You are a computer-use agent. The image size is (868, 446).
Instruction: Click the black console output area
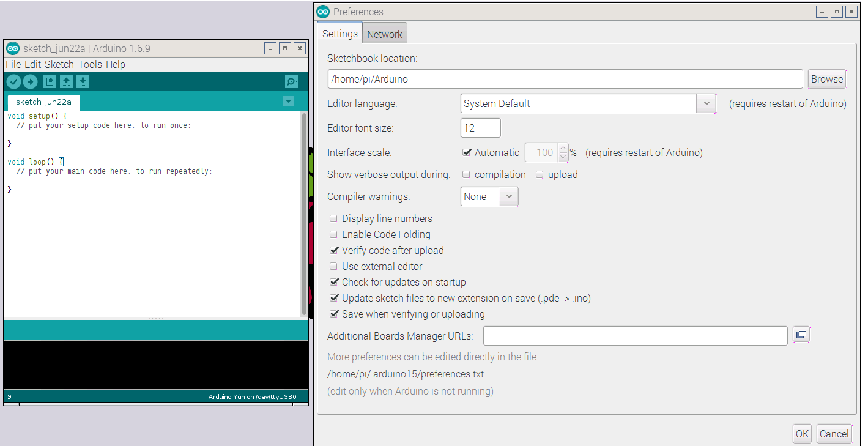click(x=155, y=365)
